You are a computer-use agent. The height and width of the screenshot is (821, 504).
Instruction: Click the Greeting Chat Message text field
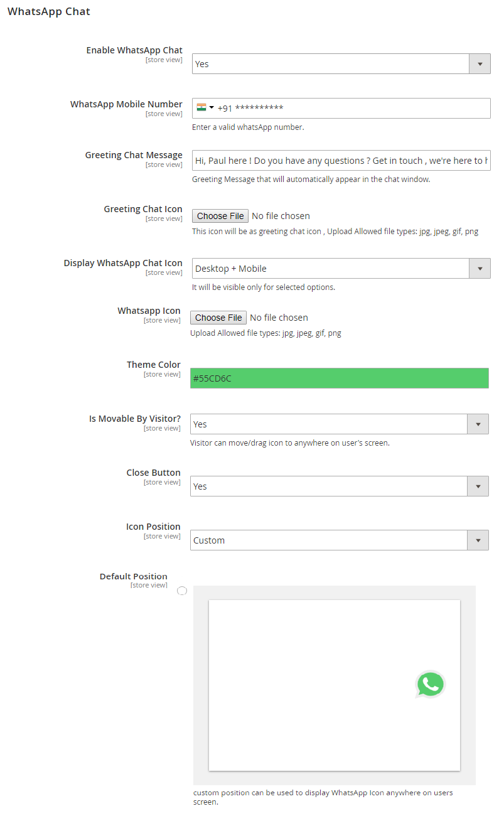tap(341, 161)
